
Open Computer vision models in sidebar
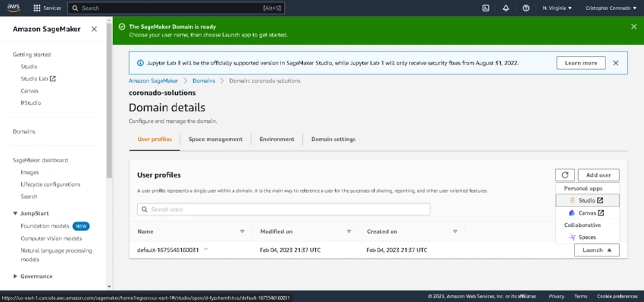click(52, 238)
